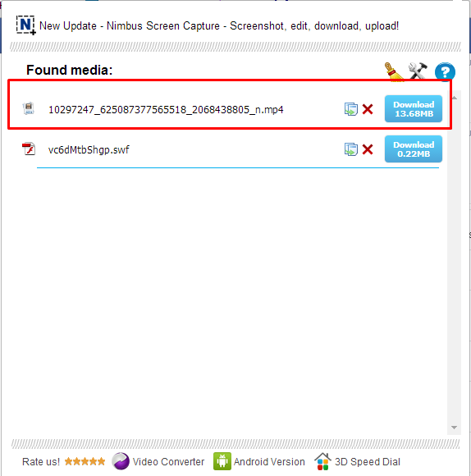Click the Flash swf file icon
471x476 pixels.
point(29,149)
